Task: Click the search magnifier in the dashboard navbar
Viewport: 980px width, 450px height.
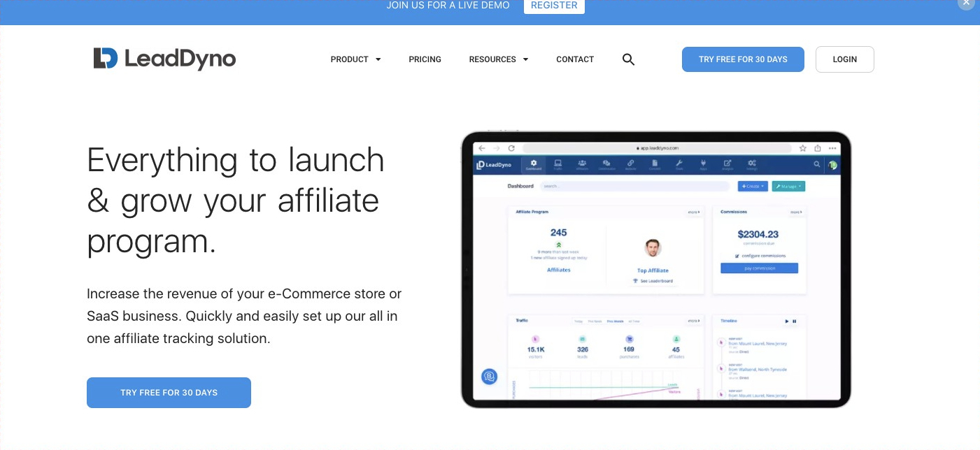Action: pos(816,165)
